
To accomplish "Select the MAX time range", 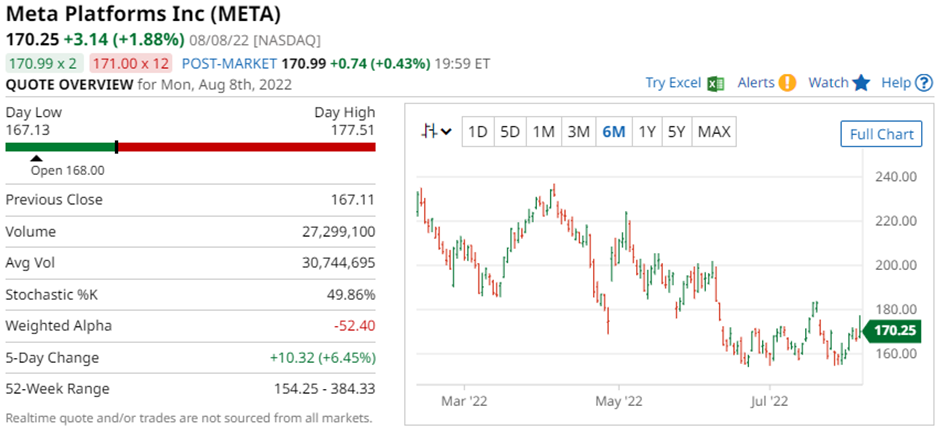I will (x=714, y=132).
